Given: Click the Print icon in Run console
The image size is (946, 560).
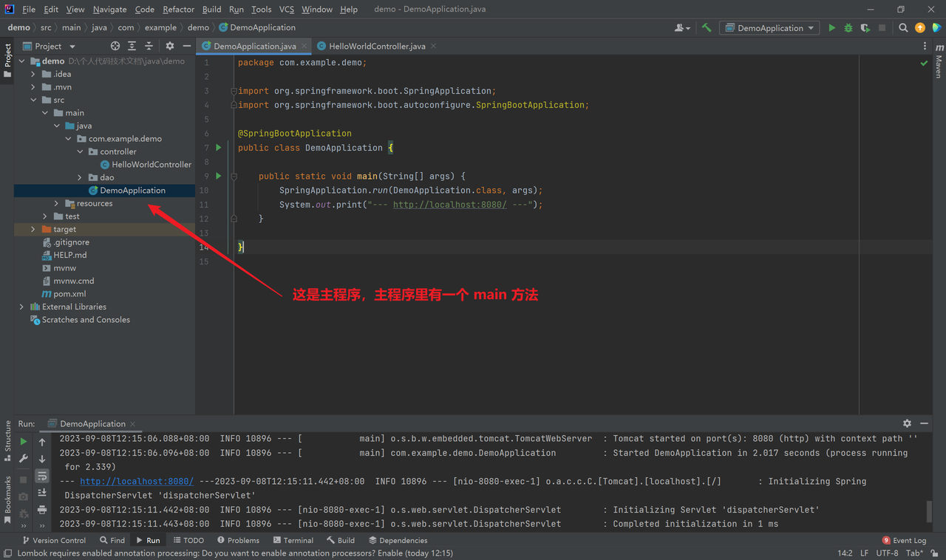Looking at the screenshot, I should click(42, 510).
